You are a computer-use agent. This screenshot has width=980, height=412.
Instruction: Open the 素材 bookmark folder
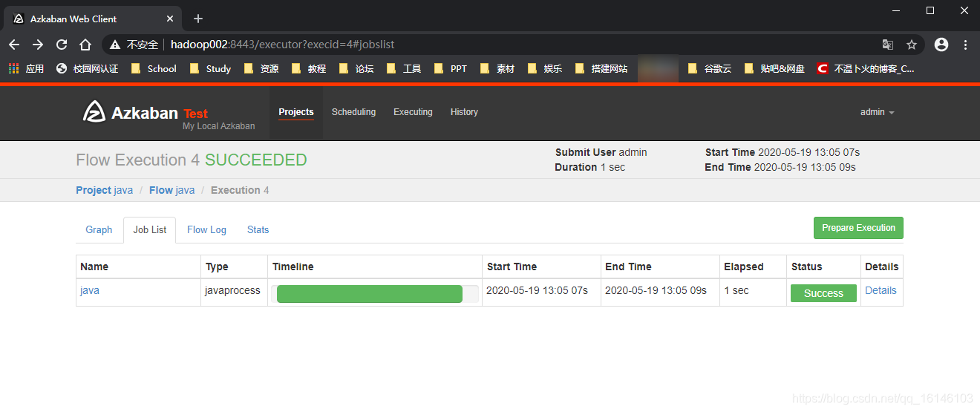point(497,68)
